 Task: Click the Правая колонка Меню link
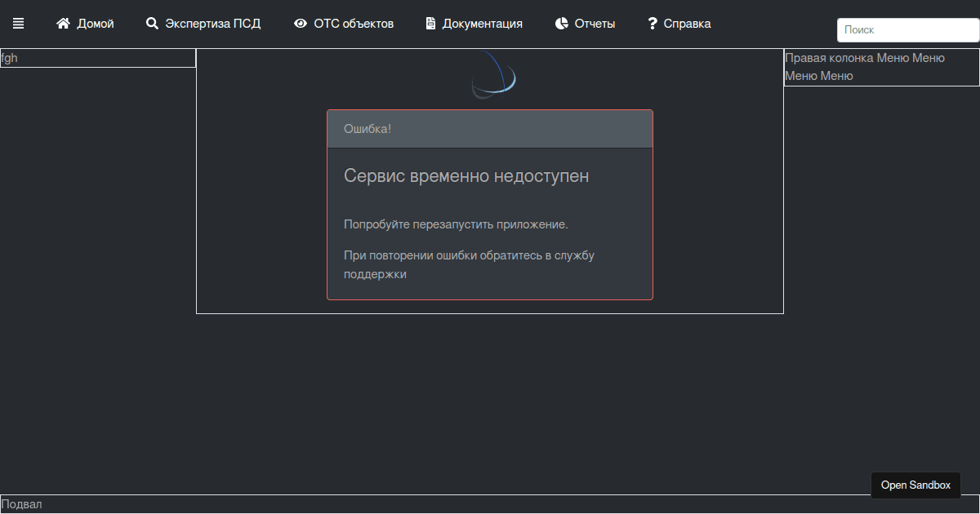click(x=863, y=58)
